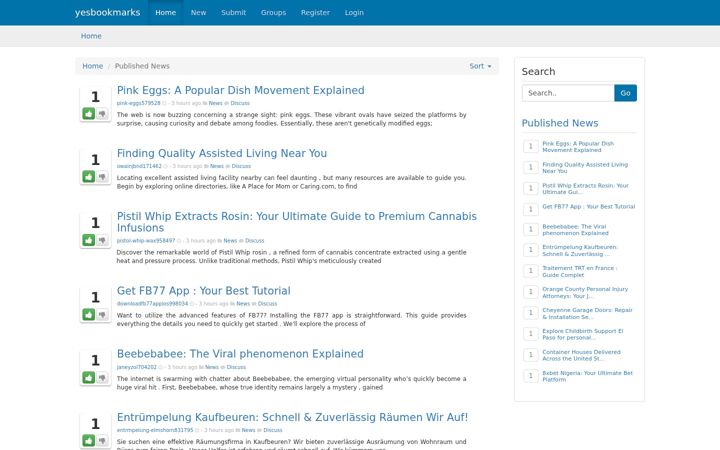Open sidebar link Pink Eggs: A Popular Dish
This screenshot has width=720, height=450.
pyautogui.click(x=578, y=146)
